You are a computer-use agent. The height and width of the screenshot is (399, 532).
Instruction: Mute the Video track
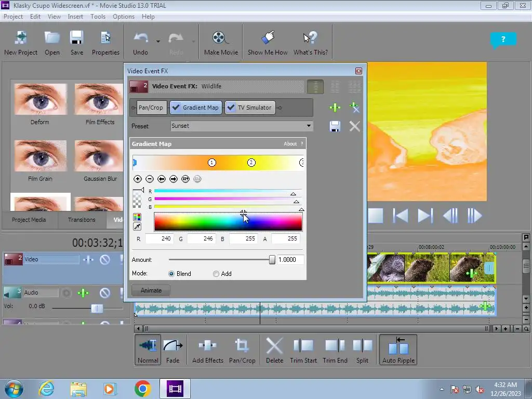pyautogui.click(x=105, y=260)
